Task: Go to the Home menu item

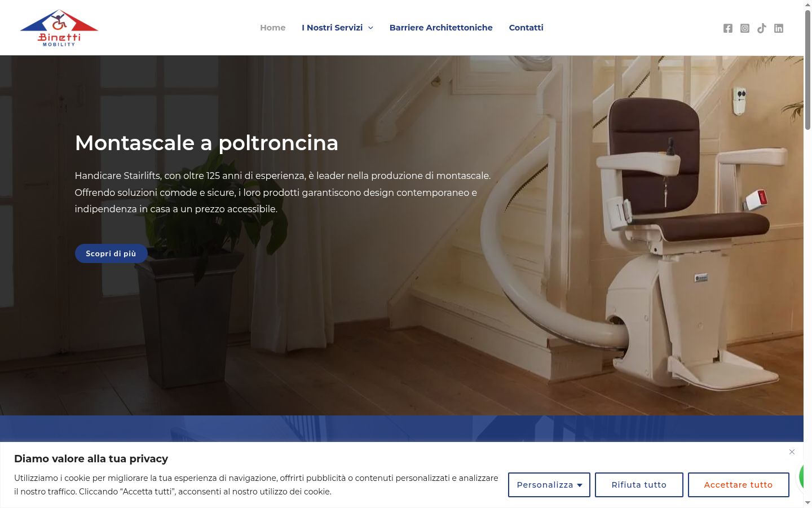Action: pos(273,28)
